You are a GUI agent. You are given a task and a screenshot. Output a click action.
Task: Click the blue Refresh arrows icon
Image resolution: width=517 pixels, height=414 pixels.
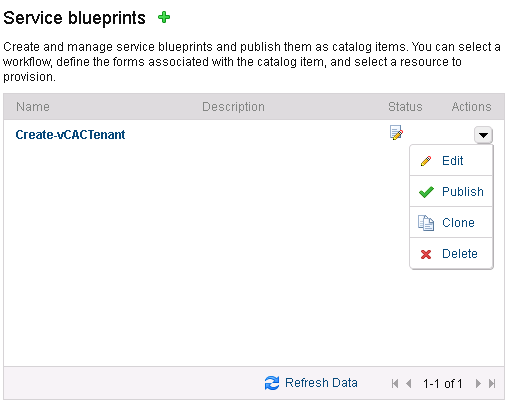click(x=272, y=383)
